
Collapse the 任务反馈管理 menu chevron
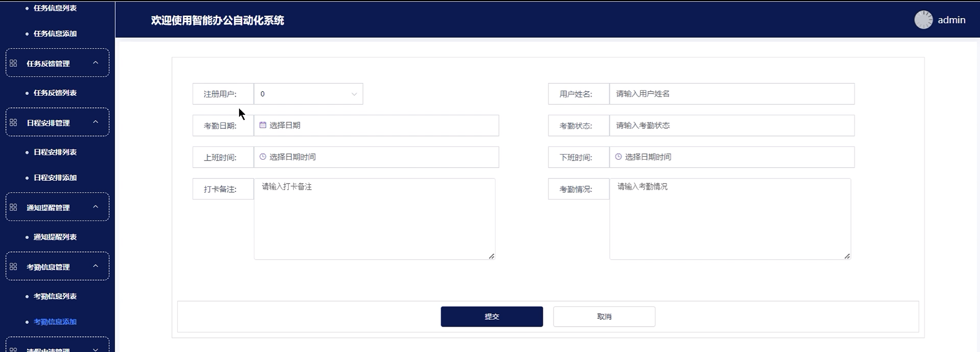point(95,63)
